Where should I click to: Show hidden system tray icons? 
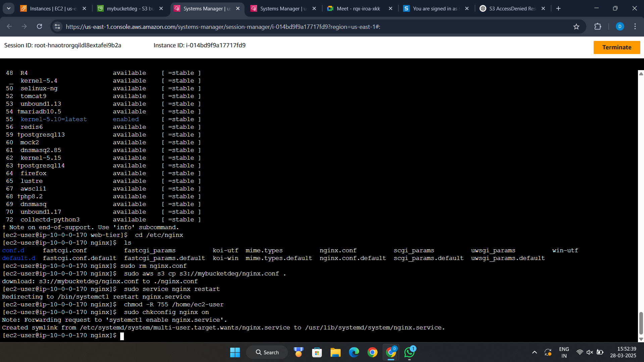pos(534,352)
